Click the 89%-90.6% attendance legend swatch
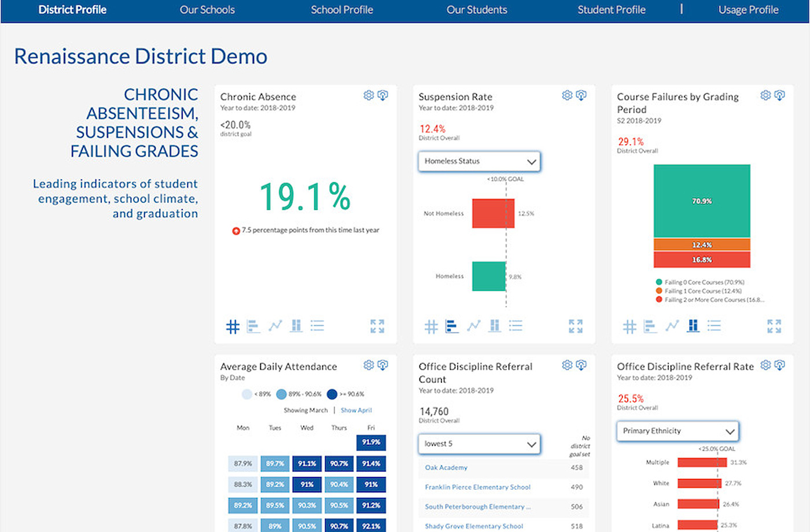Screen dimensions: 810x532 [x=281, y=394]
